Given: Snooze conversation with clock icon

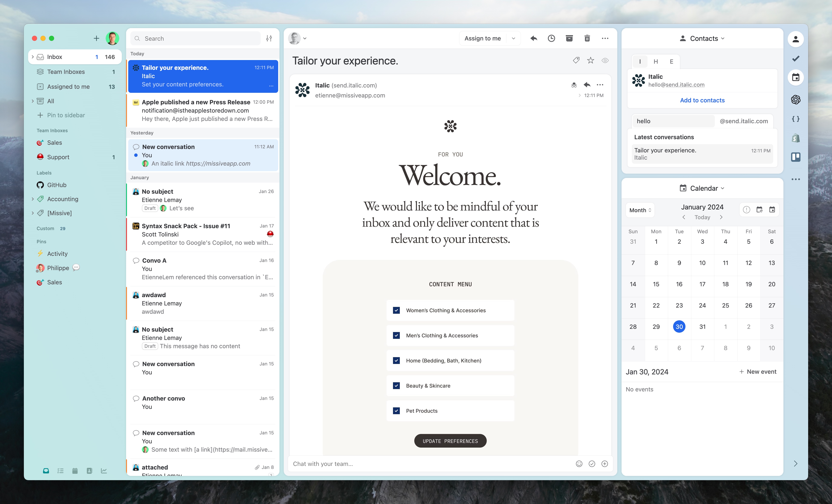Looking at the screenshot, I should [551, 39].
